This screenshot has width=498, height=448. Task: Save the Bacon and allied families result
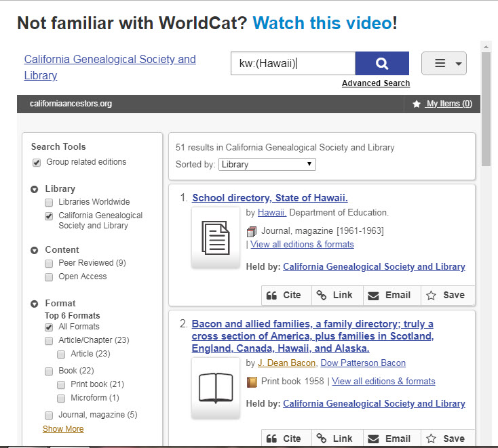tap(448, 439)
